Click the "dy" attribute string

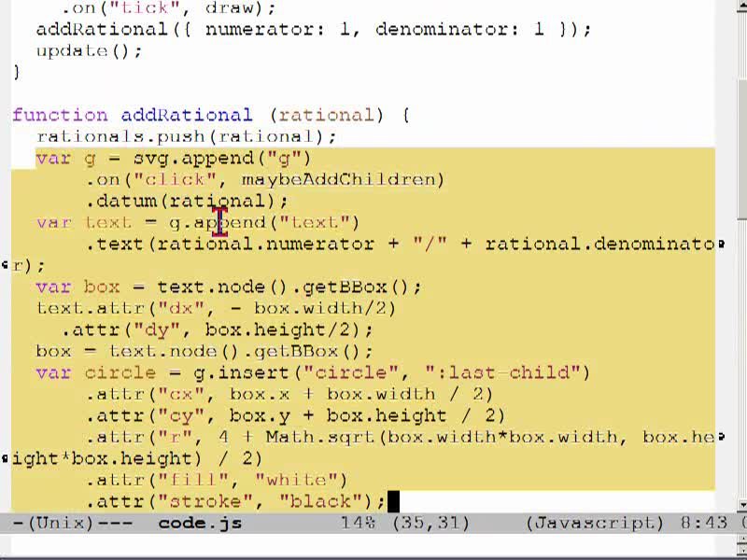[x=157, y=329]
